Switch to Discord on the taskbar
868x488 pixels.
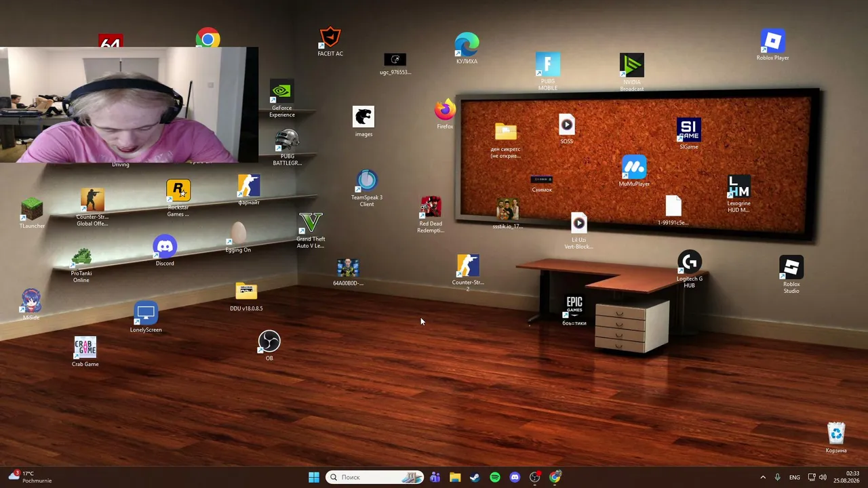click(515, 477)
